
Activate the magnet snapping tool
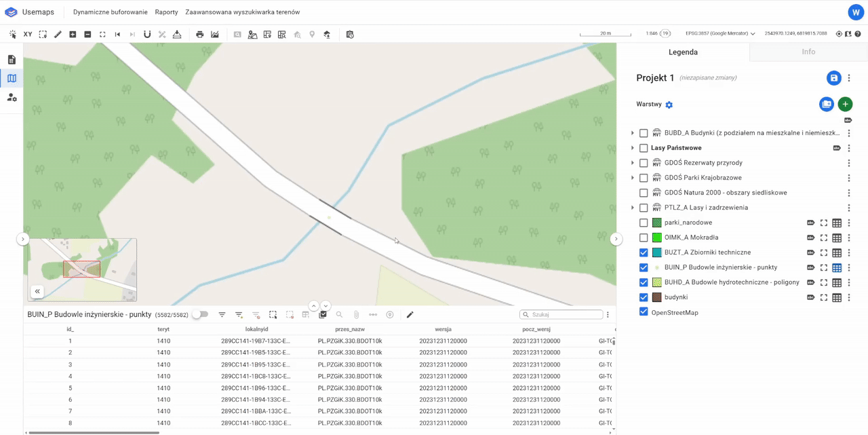(147, 34)
